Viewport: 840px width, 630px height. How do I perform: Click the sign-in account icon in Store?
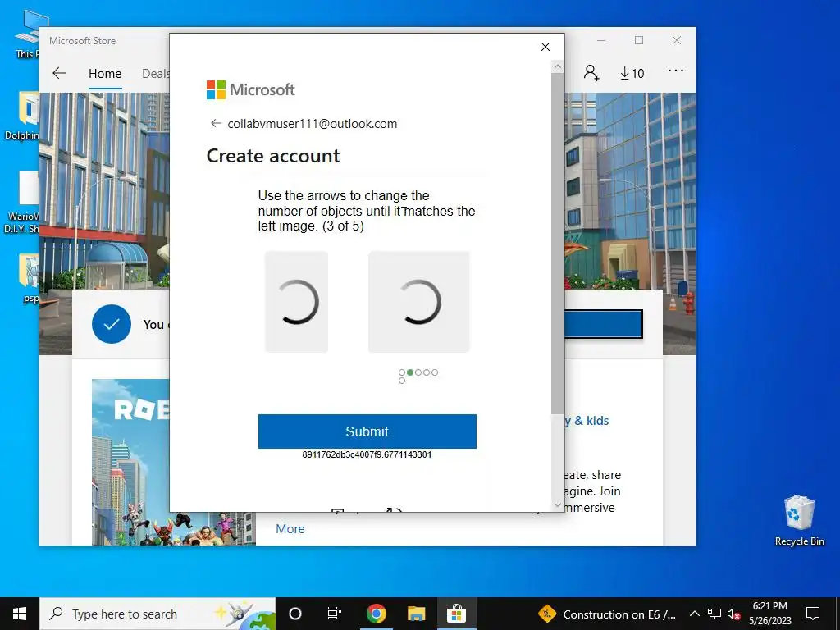coord(591,72)
